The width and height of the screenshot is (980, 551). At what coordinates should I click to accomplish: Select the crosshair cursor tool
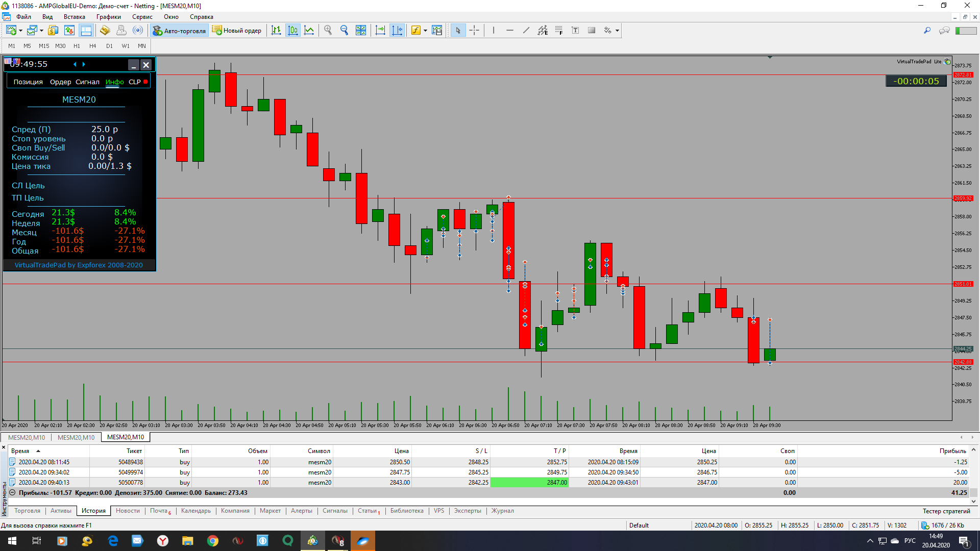click(x=474, y=31)
